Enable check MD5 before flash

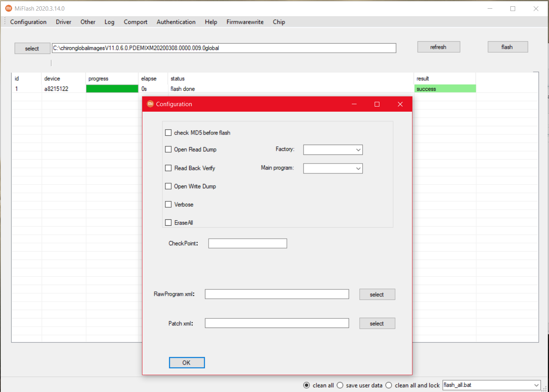168,133
